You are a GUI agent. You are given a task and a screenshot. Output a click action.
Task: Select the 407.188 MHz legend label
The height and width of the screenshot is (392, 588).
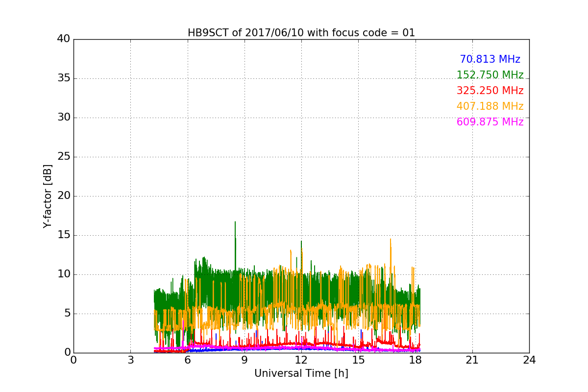click(490, 106)
